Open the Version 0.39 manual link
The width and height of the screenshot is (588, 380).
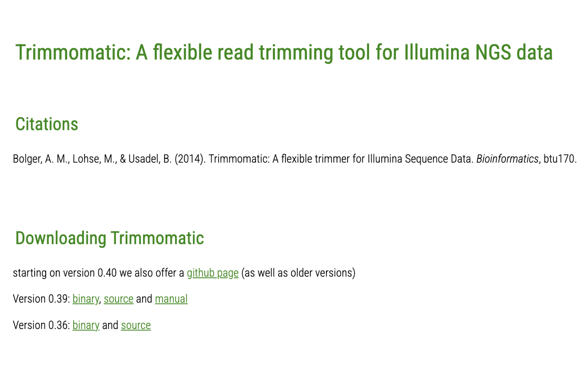[171, 299]
